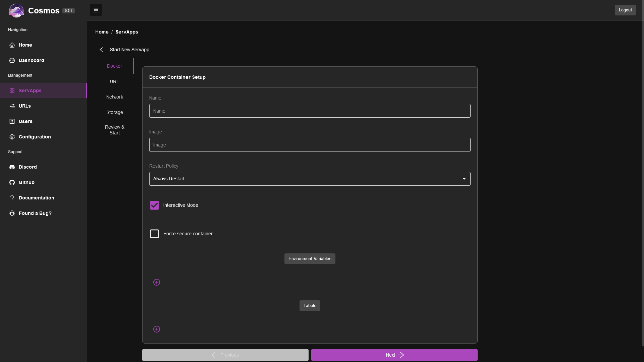644x362 pixels.
Task: Click the ServApps grid icon
Action: (x=12, y=90)
